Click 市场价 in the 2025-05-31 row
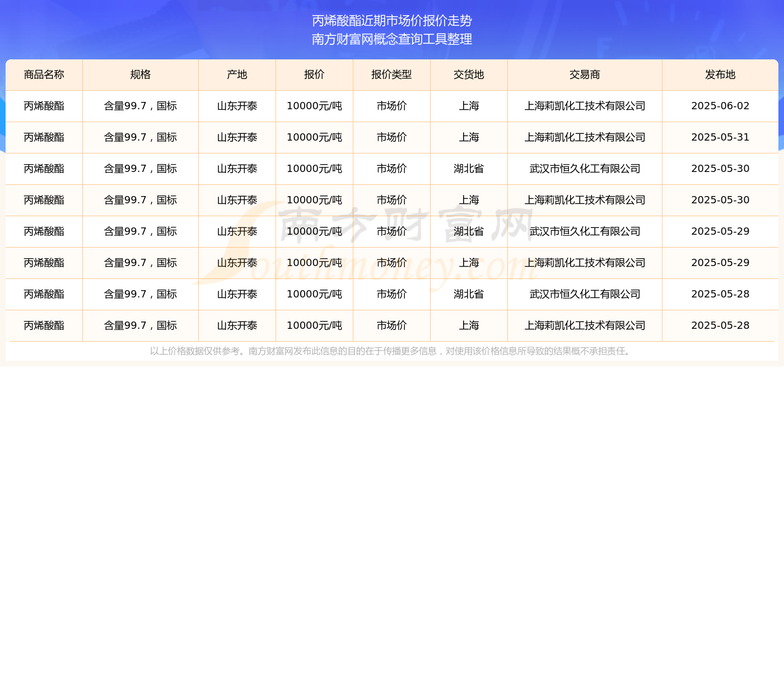Viewport: 784px width, 675px height. click(391, 137)
